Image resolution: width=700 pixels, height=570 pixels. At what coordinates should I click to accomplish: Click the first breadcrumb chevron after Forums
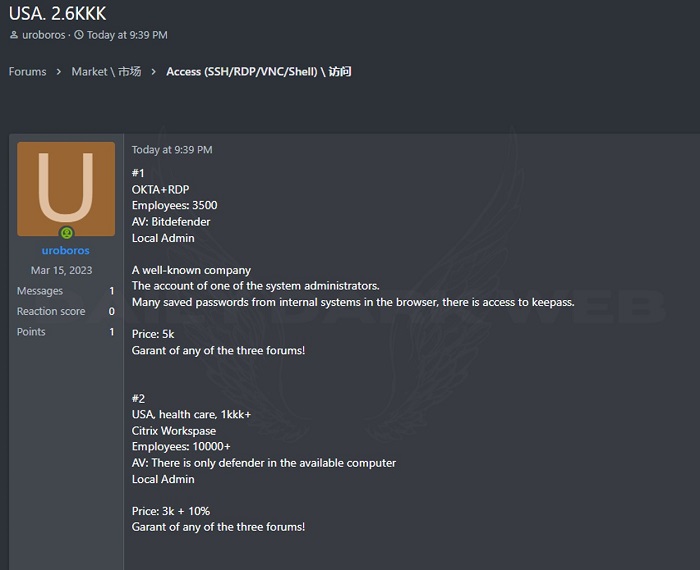(x=59, y=72)
